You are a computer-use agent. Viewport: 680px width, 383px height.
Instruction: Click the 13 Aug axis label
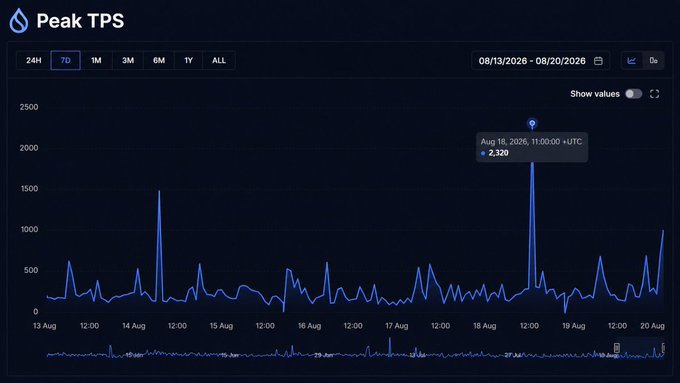(45, 326)
